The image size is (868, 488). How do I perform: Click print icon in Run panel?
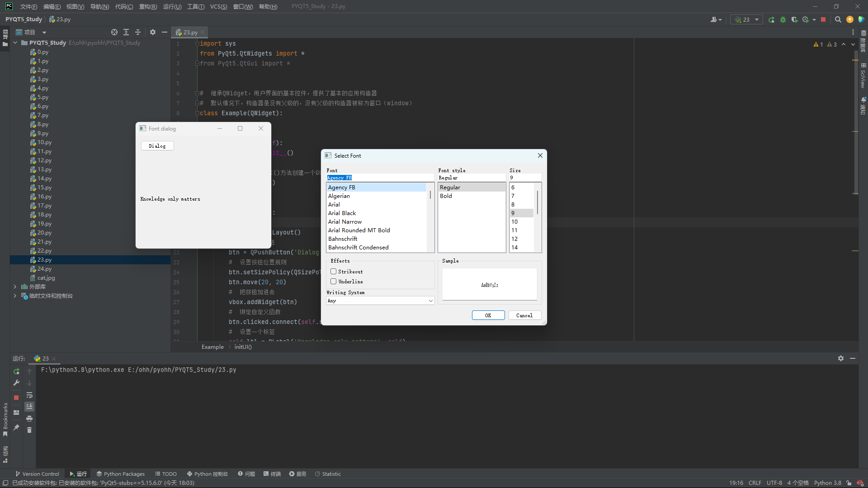(29, 418)
